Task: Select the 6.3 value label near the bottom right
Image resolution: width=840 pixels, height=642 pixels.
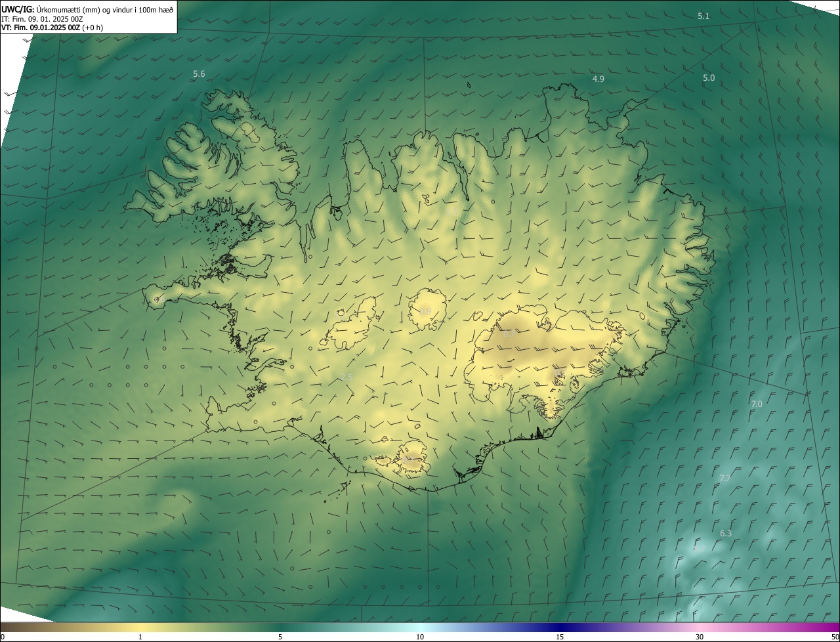Action: coord(726,534)
